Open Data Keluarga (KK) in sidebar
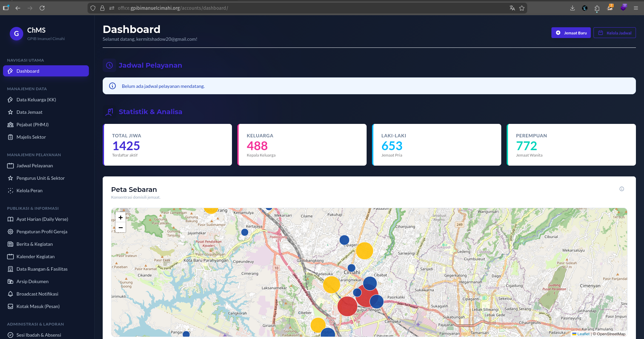This screenshot has height=339, width=644. pyautogui.click(x=36, y=100)
